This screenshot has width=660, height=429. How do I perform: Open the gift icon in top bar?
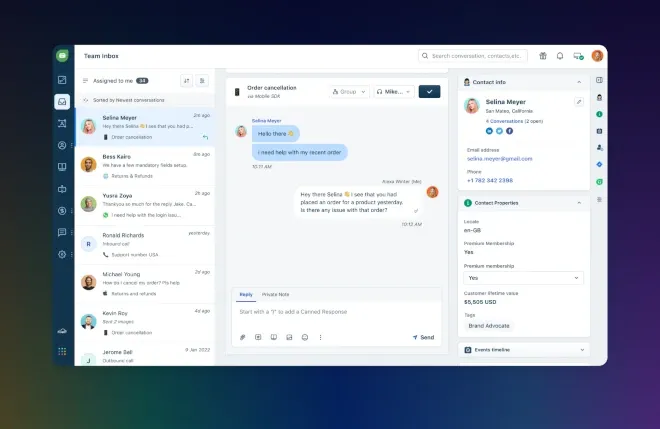click(x=543, y=56)
